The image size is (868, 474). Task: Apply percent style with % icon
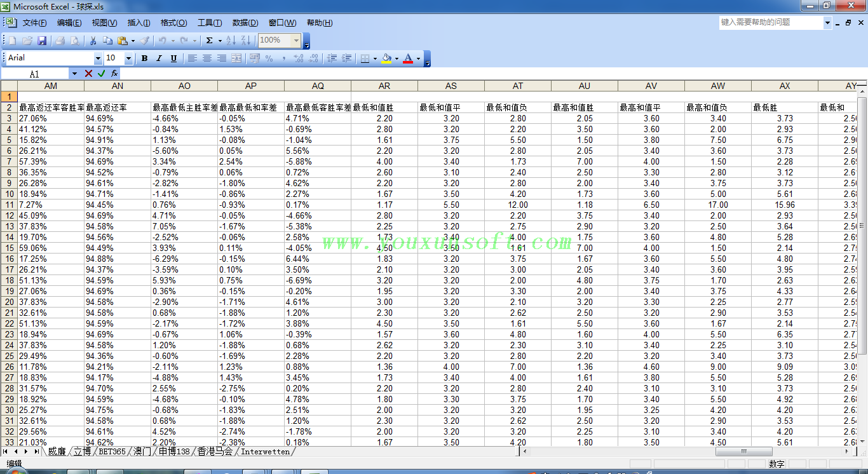tap(269, 58)
